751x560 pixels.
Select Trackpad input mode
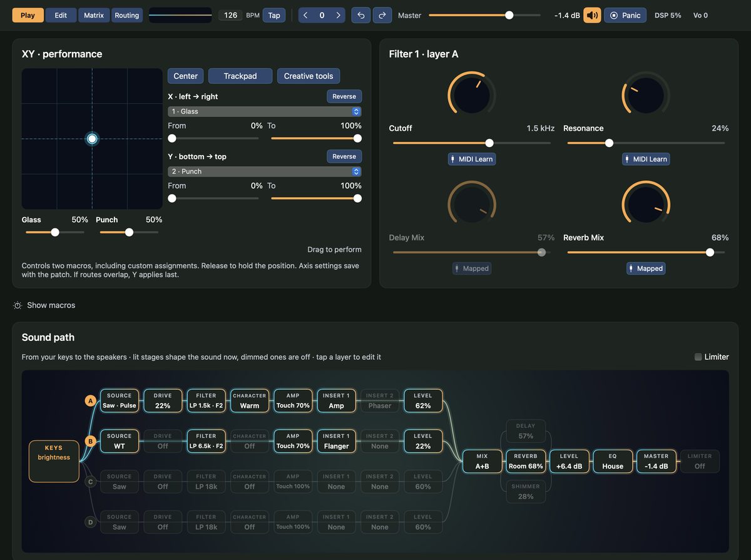[x=240, y=76]
